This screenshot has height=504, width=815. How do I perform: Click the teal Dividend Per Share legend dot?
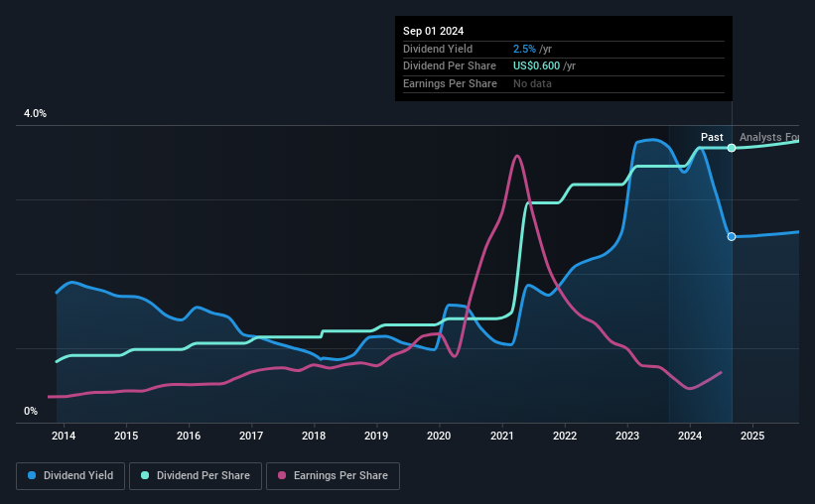click(x=145, y=475)
